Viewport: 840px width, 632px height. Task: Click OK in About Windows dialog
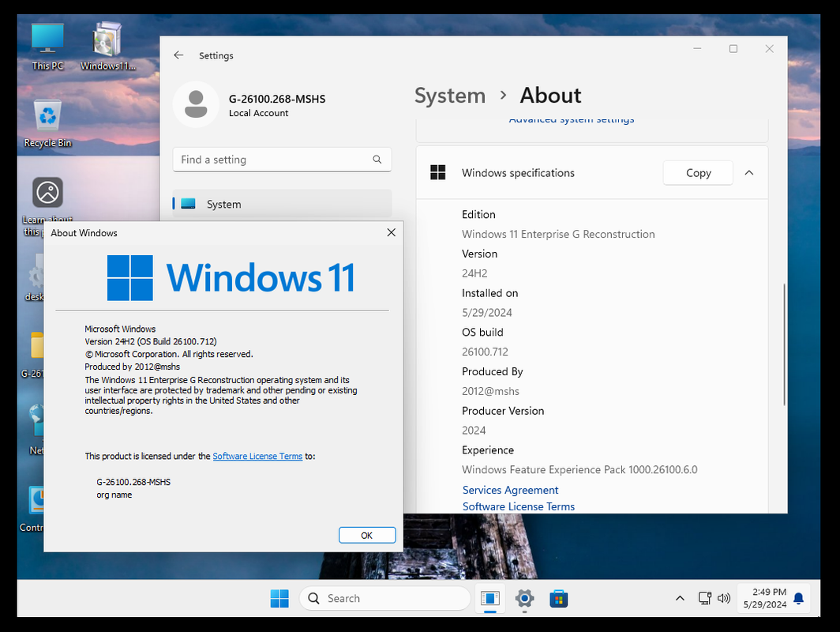tap(367, 535)
